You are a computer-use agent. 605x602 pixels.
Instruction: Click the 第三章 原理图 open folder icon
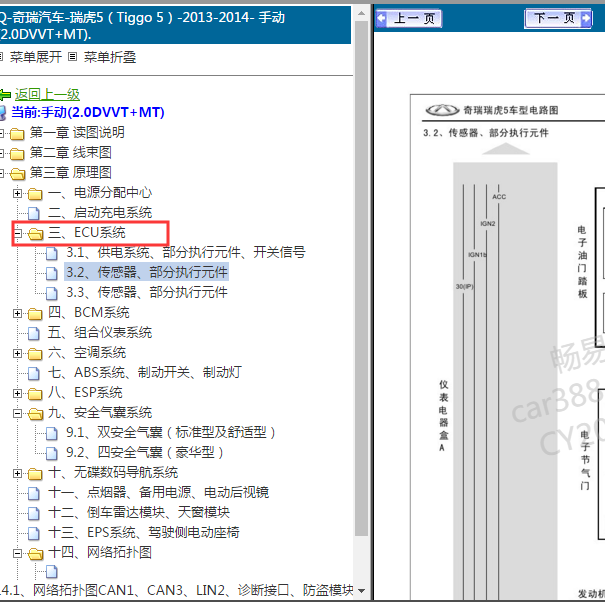17,174
